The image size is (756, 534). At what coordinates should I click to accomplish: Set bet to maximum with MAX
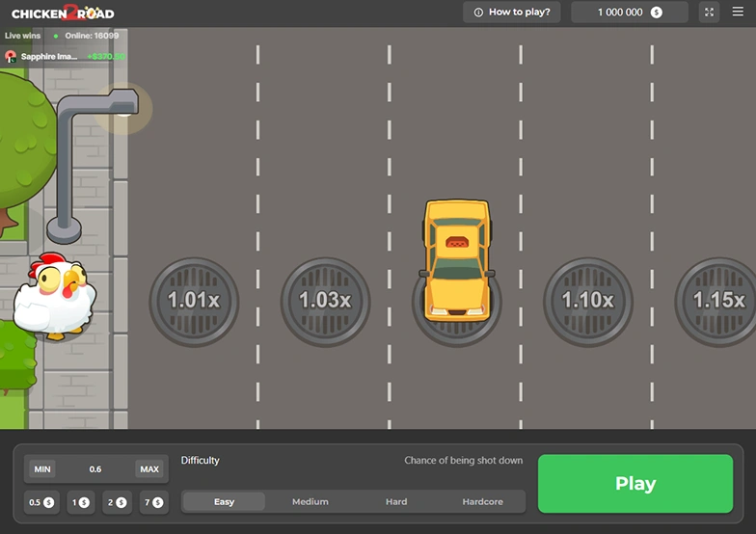click(149, 468)
